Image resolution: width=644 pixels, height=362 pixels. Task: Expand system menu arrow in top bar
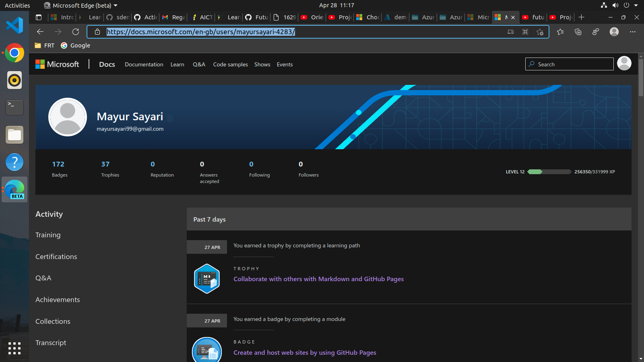[636, 5]
